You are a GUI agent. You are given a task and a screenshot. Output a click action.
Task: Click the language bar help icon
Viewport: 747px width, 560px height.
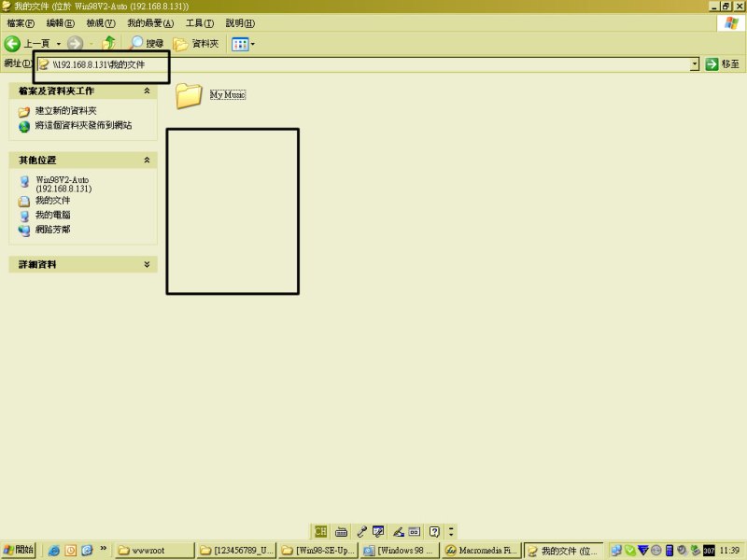click(434, 531)
